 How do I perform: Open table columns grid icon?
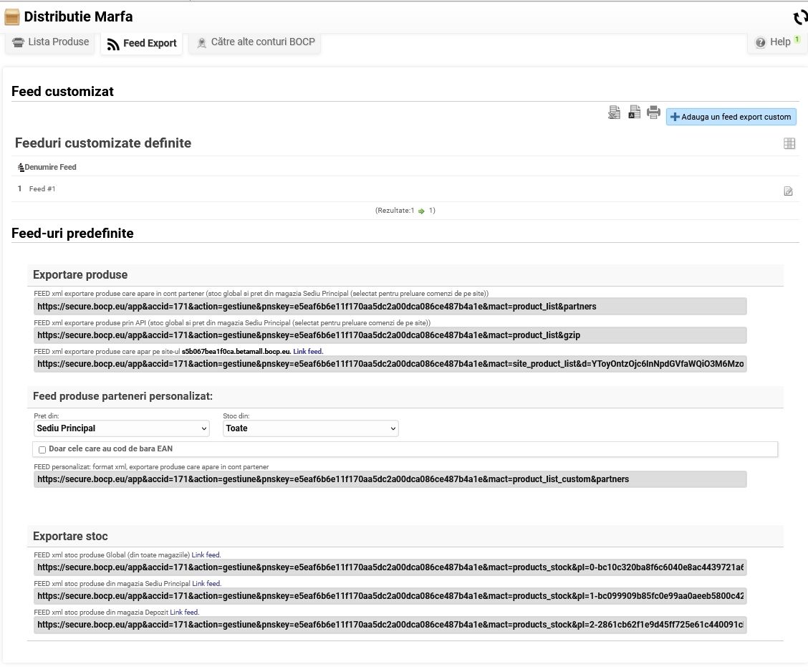[789, 143]
